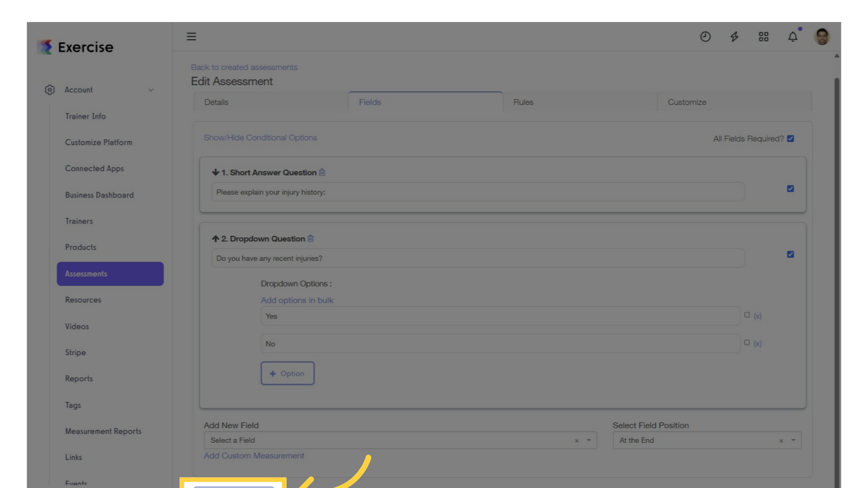
Task: Open the Select a Field dropdown
Action: (400, 440)
